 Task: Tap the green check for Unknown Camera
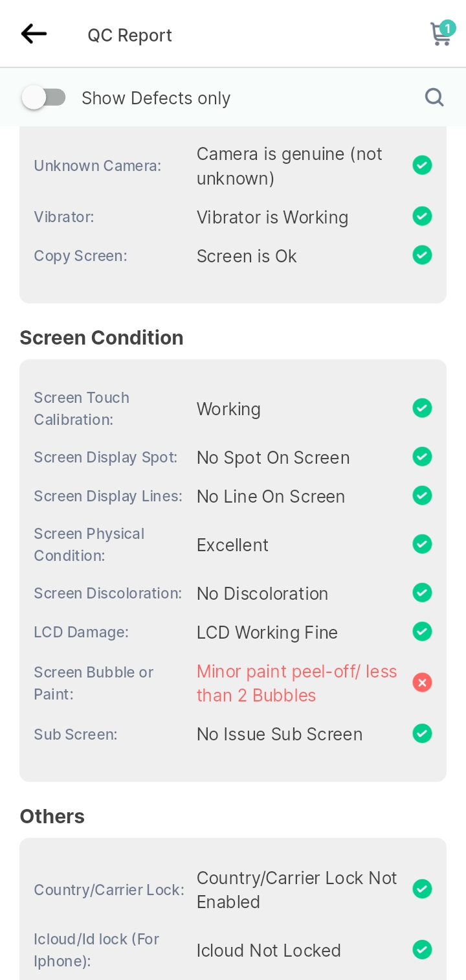422,165
